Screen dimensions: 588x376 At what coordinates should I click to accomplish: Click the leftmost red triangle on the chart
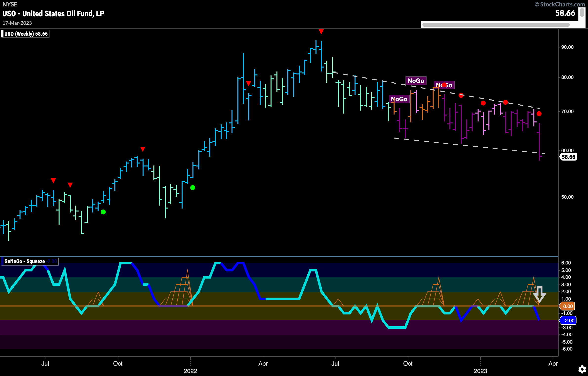(53, 181)
